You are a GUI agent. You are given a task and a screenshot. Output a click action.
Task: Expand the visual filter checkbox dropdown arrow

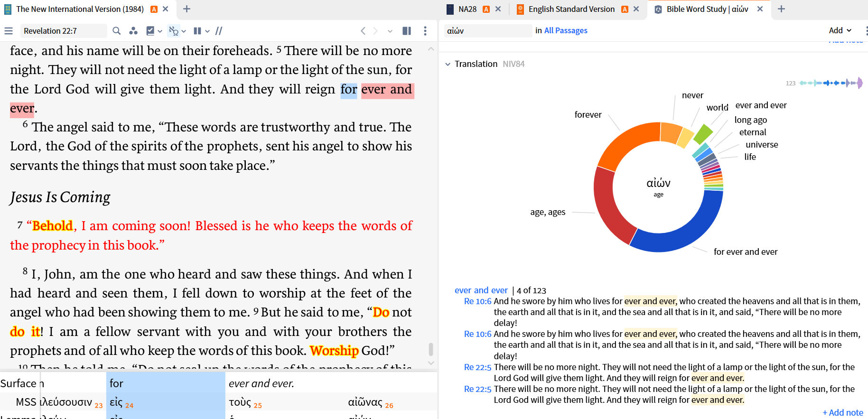tap(160, 31)
